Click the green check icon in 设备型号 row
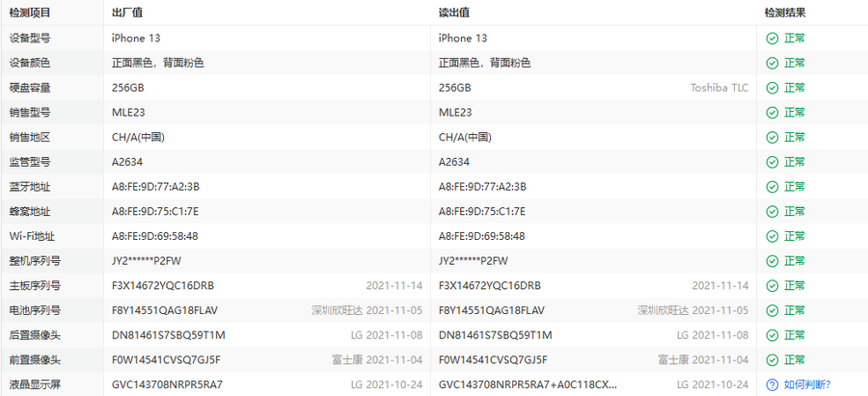The height and width of the screenshot is (396, 868). point(773,39)
